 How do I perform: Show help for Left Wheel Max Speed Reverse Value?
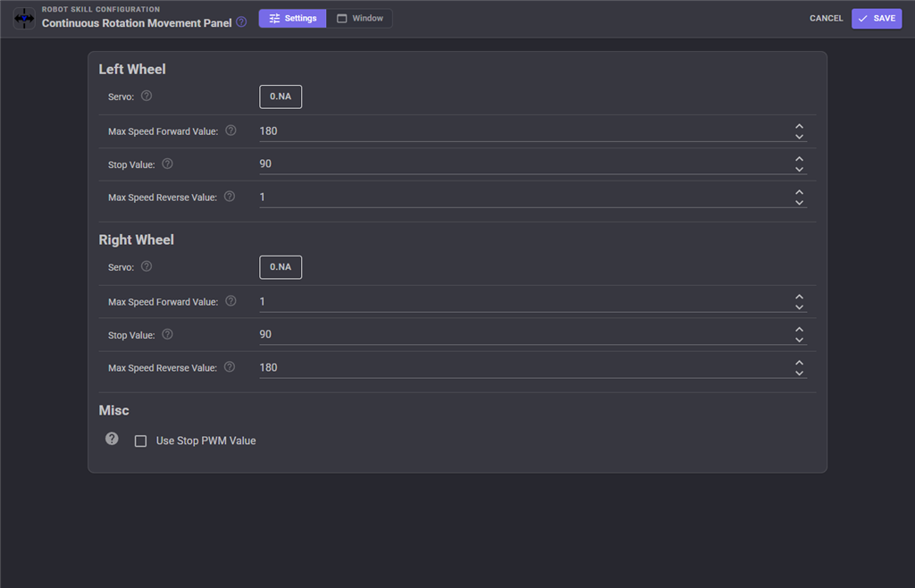[x=230, y=196]
